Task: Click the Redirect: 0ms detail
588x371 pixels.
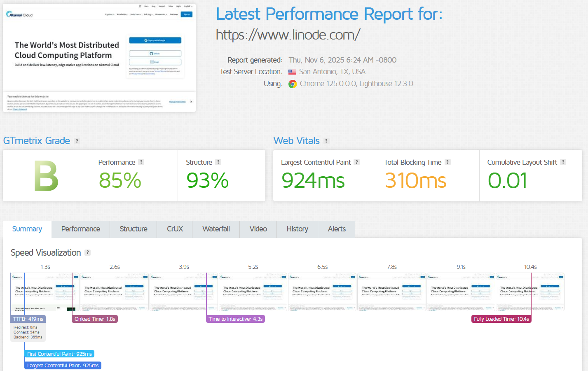Action: 26,327
